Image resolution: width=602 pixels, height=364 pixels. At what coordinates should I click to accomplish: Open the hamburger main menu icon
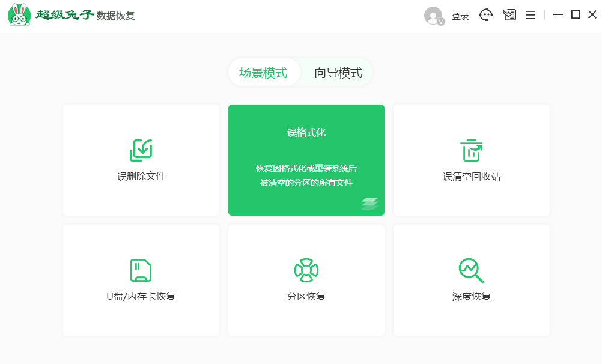click(530, 14)
